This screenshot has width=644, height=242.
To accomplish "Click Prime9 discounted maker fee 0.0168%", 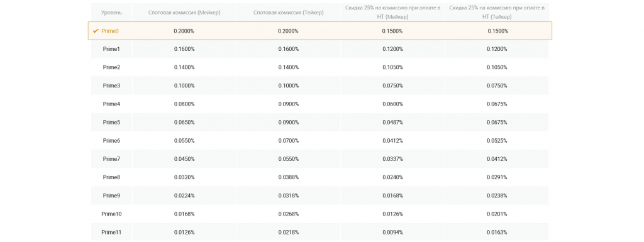I will [x=392, y=195].
